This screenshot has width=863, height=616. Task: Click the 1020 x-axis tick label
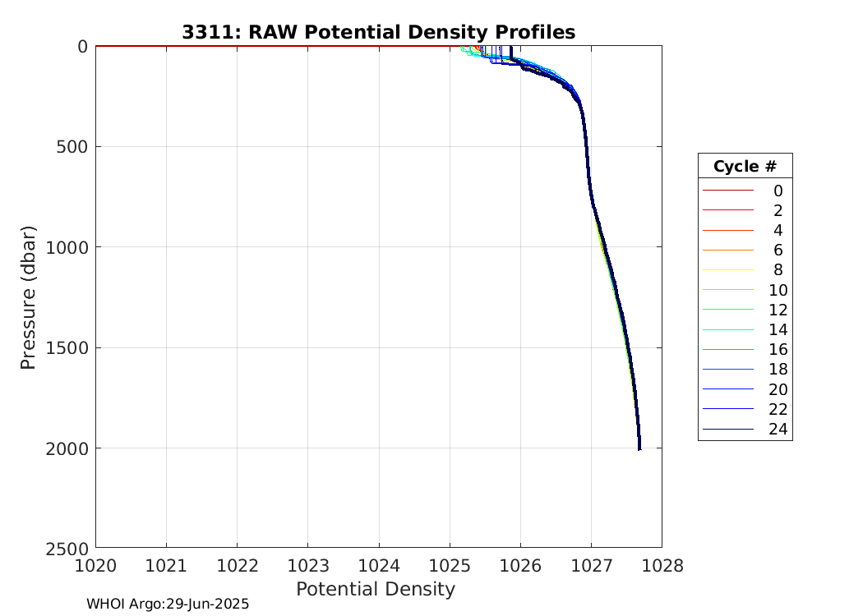[96, 565]
